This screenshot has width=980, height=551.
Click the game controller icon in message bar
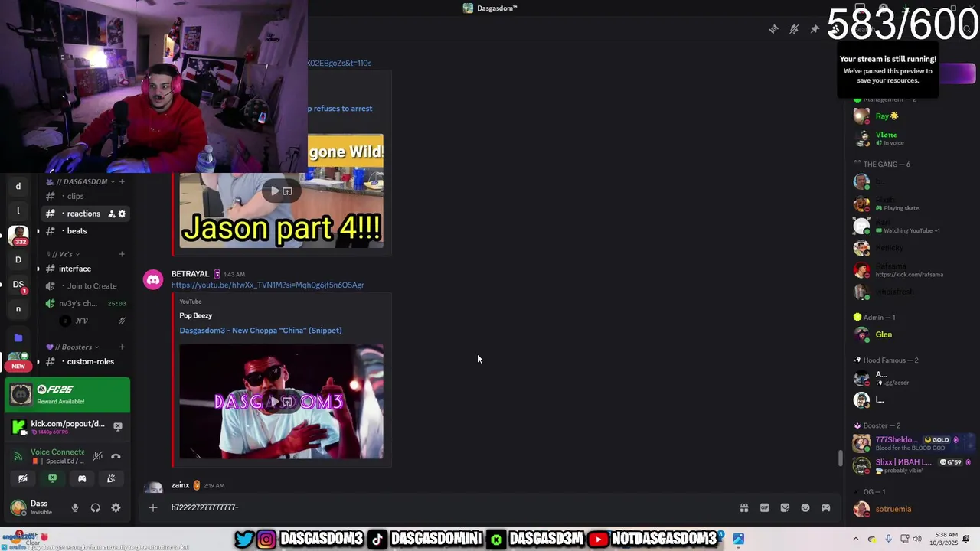click(826, 507)
